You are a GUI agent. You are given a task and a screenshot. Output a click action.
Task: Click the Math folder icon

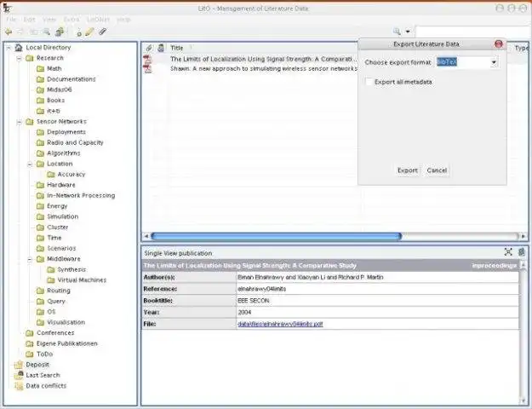coord(40,69)
